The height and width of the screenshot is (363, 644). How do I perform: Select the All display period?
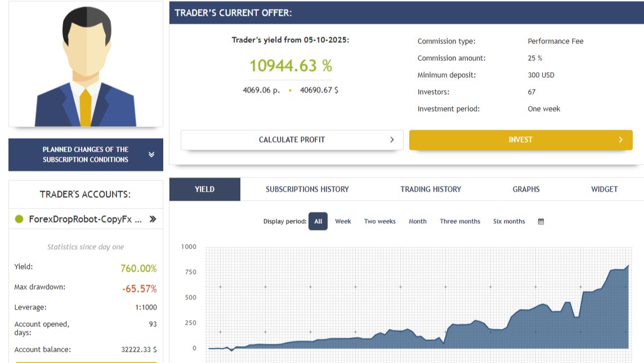point(318,221)
